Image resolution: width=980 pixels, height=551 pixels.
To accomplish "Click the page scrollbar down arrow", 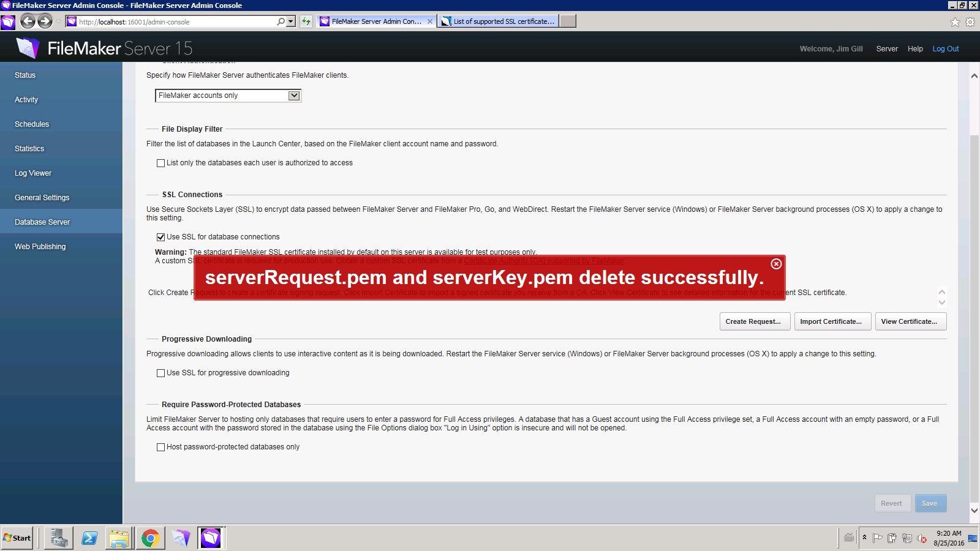I will pyautogui.click(x=974, y=510).
